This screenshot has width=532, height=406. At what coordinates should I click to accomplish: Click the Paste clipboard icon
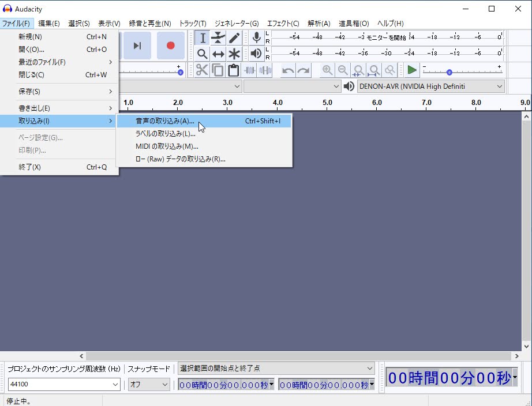233,70
